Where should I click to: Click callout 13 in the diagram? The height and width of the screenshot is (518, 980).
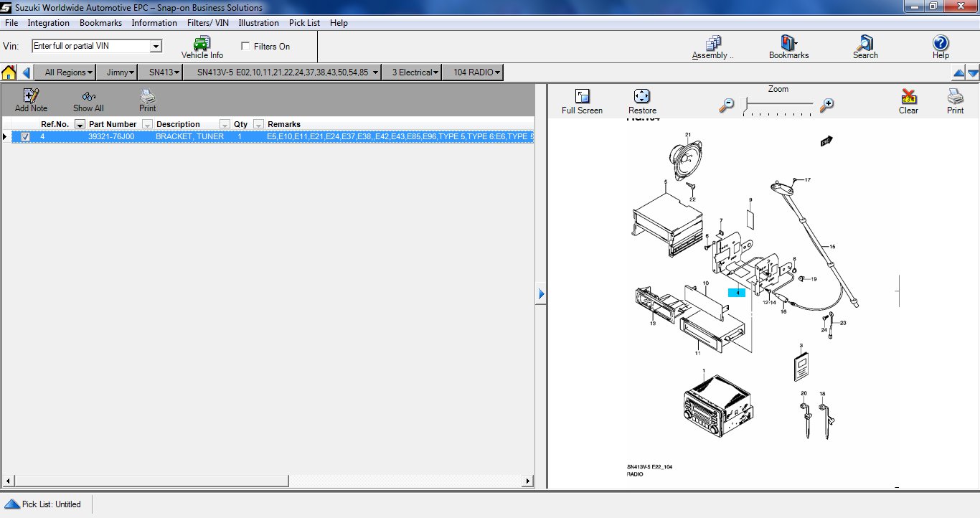click(653, 324)
